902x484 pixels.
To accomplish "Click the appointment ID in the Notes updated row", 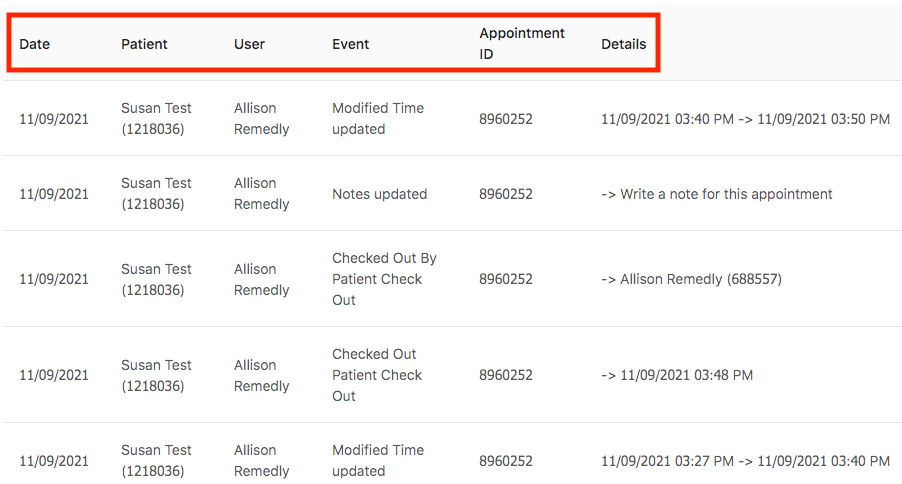I will pos(505,194).
